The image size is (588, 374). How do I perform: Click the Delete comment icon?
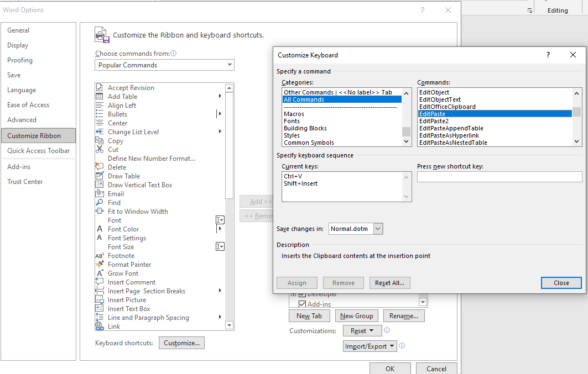pyautogui.click(x=100, y=167)
